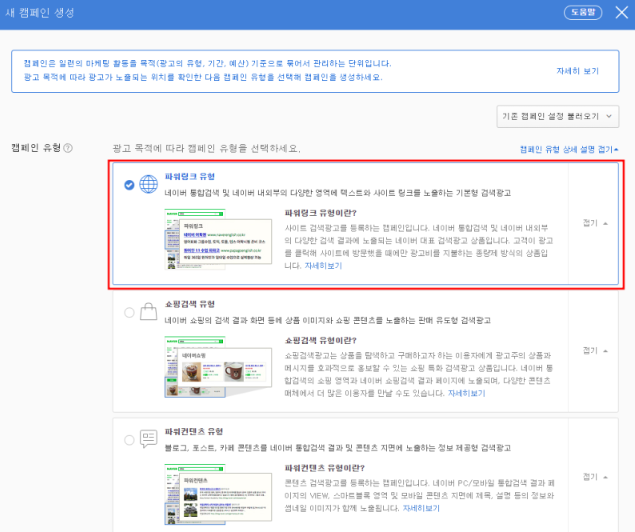Click the 쇼핑검색 유형이란? heading
This screenshot has width=635, height=532.
coord(320,340)
